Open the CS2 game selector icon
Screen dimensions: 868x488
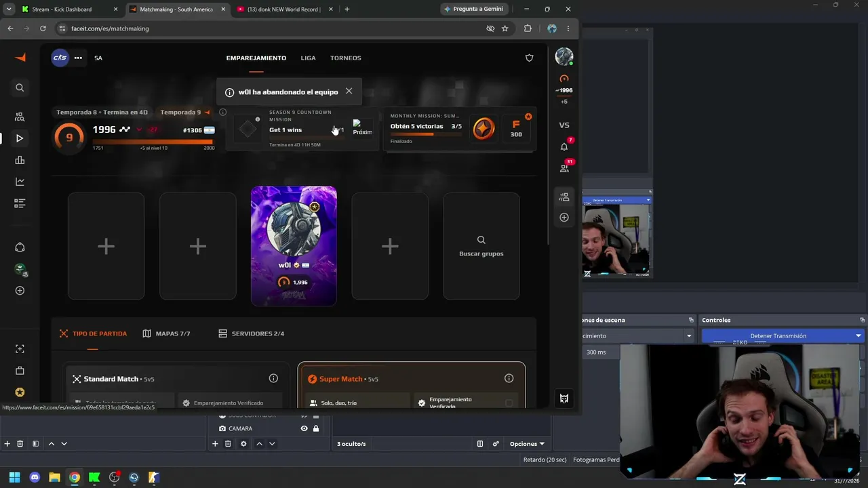click(60, 58)
